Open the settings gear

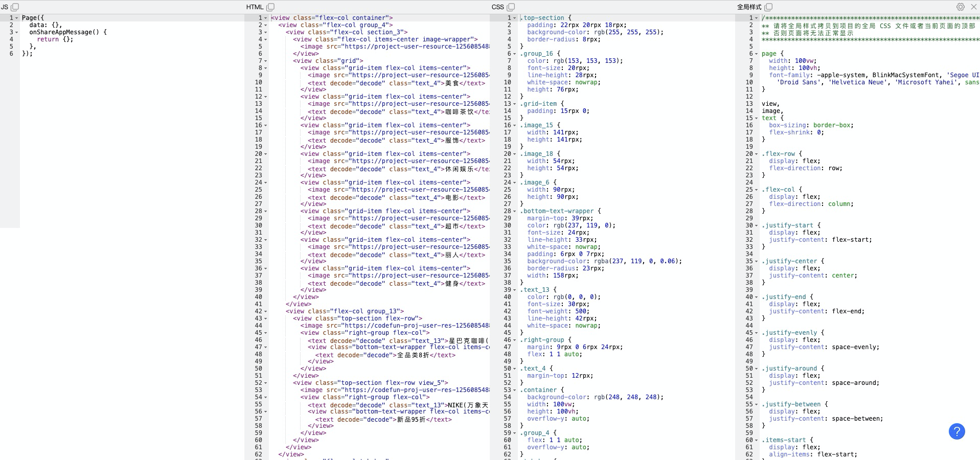click(x=961, y=7)
